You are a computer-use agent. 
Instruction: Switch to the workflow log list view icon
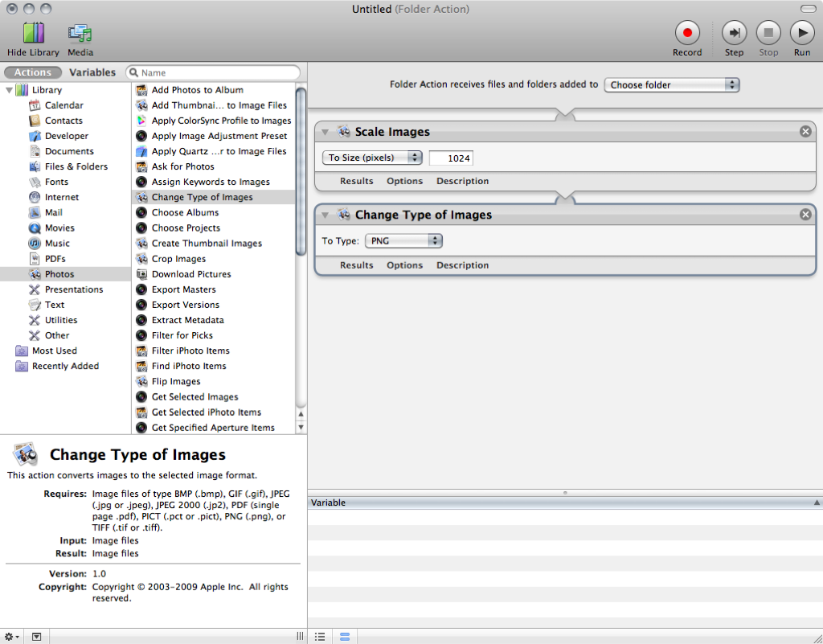click(320, 636)
